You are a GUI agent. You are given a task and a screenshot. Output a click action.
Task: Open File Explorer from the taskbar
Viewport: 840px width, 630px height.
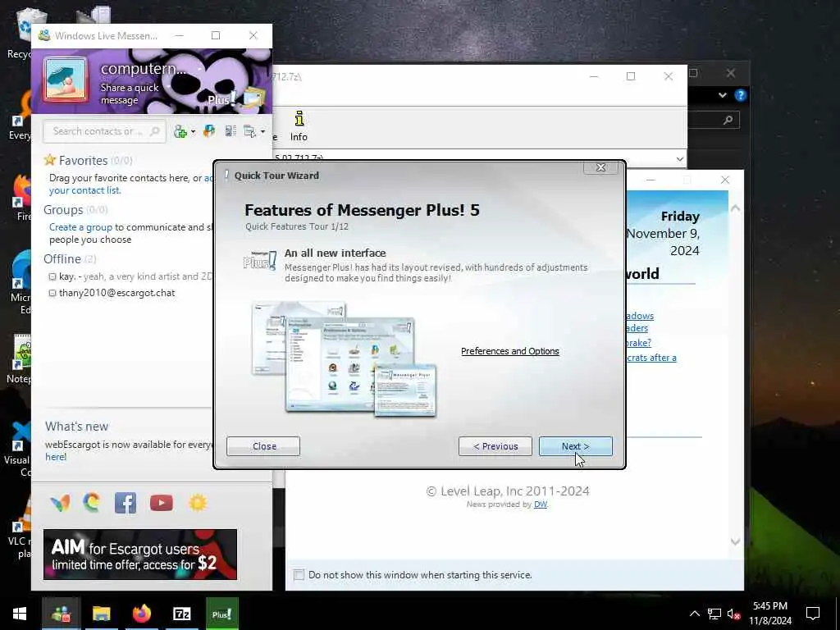(101, 614)
